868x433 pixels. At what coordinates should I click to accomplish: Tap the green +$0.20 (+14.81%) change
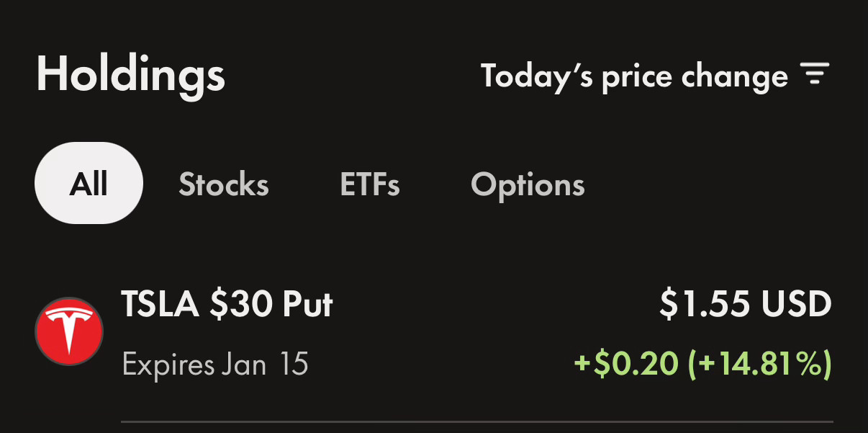703,363
